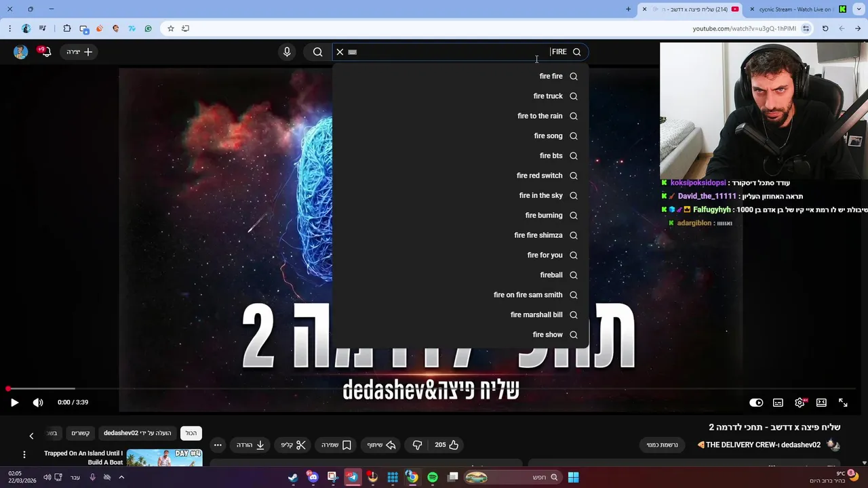This screenshot has height=488, width=868.
Task: Toggle autoplay switch in player
Action: click(756, 402)
